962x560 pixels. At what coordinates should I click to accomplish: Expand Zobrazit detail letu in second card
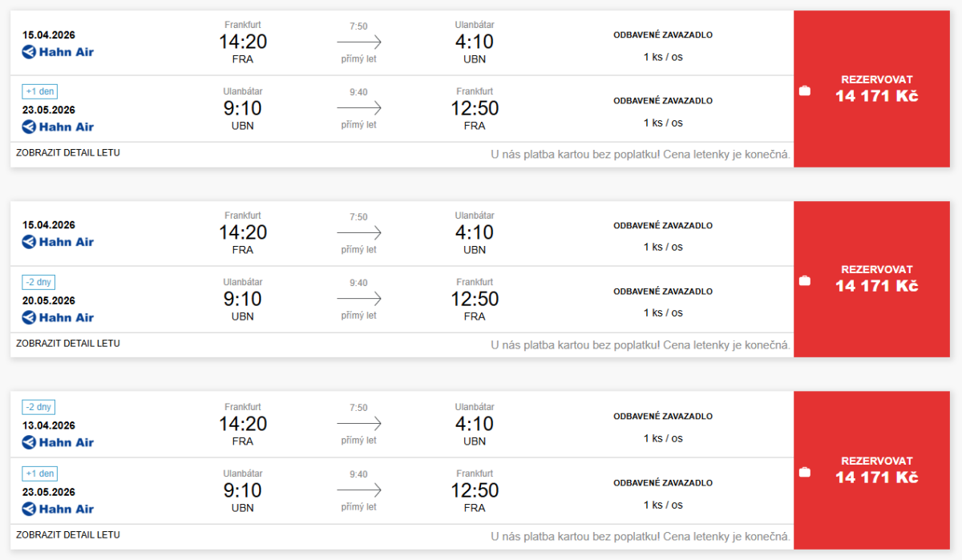coord(68,343)
